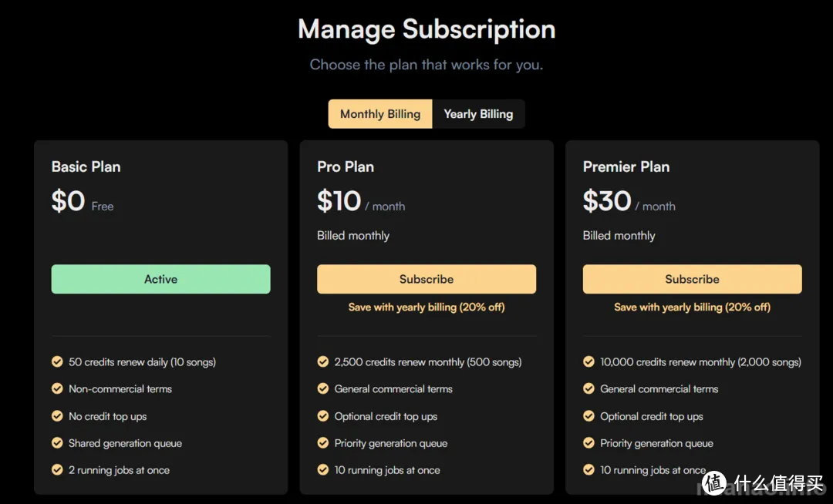Click Pro Plan 10 running jobs checkmark
The image size is (833, 504).
click(x=322, y=470)
